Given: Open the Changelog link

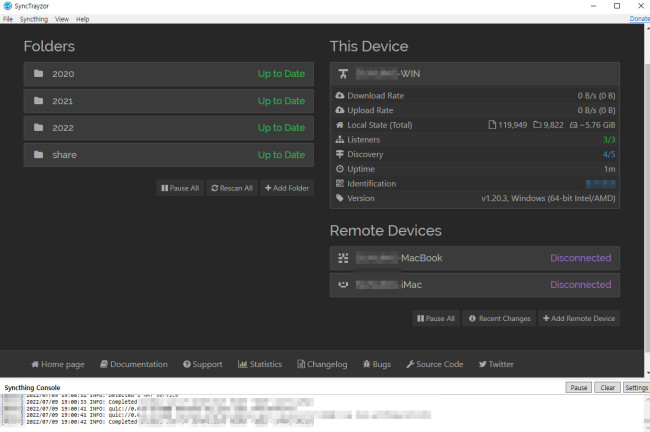Looking at the screenshot, I should [322, 364].
